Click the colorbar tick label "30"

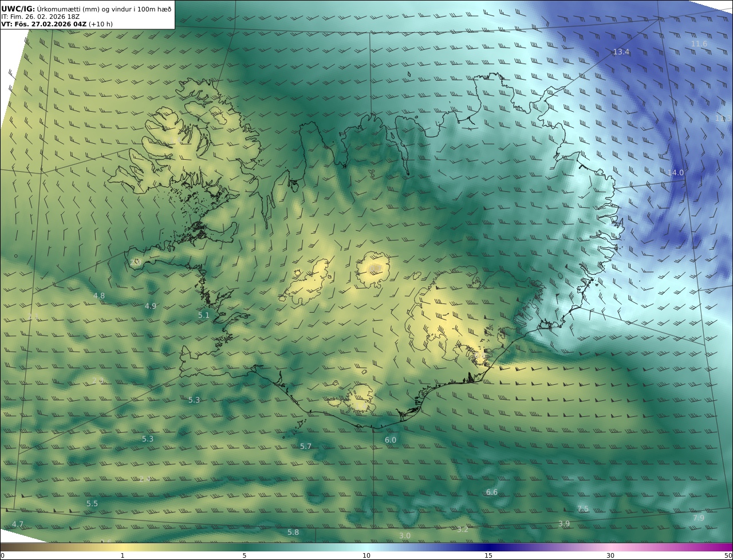(x=610, y=555)
